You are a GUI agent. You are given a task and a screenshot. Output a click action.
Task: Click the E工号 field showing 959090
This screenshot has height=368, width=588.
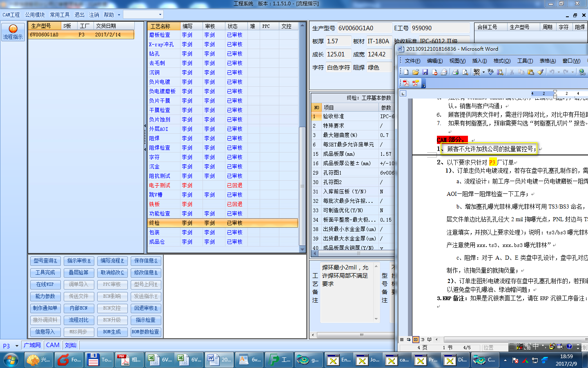(440, 28)
